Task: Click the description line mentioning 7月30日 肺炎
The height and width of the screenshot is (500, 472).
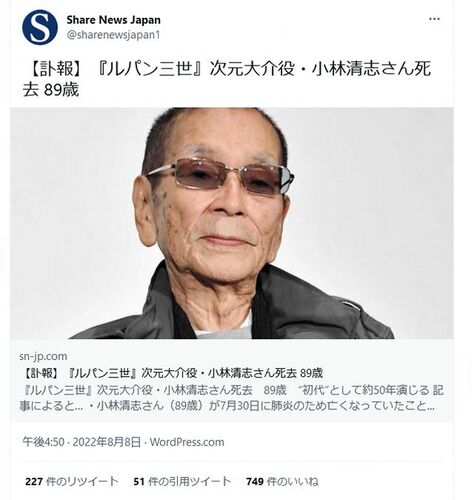Action: pos(227,406)
